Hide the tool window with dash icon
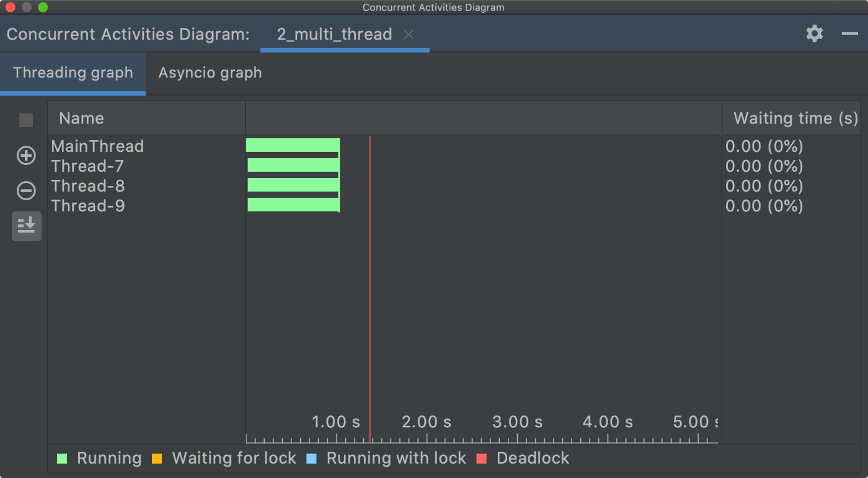Viewport: 868px width, 478px height. coord(849,33)
